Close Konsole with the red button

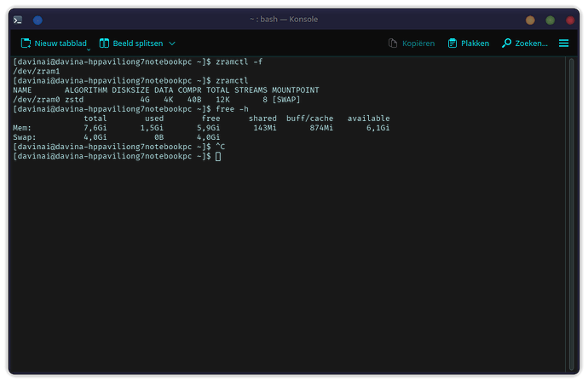tap(570, 20)
